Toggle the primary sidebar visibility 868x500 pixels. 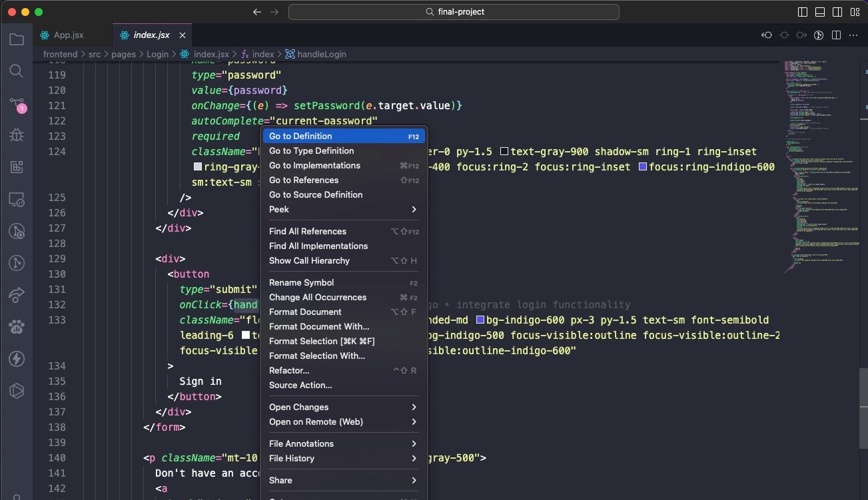pos(802,11)
